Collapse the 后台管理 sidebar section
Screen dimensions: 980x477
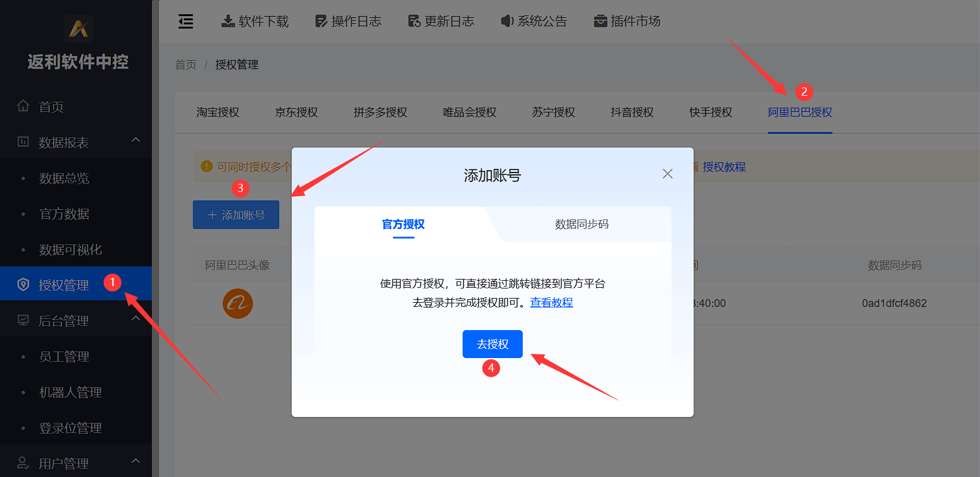point(136,319)
